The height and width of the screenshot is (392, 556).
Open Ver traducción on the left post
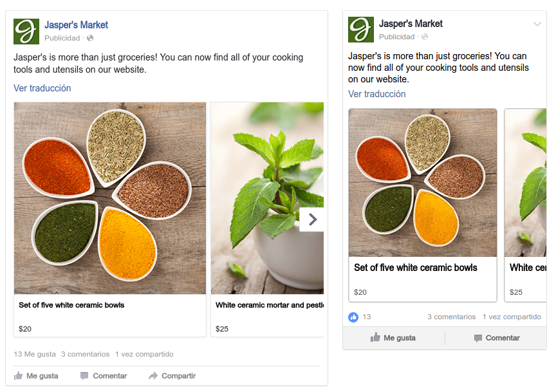click(x=42, y=88)
